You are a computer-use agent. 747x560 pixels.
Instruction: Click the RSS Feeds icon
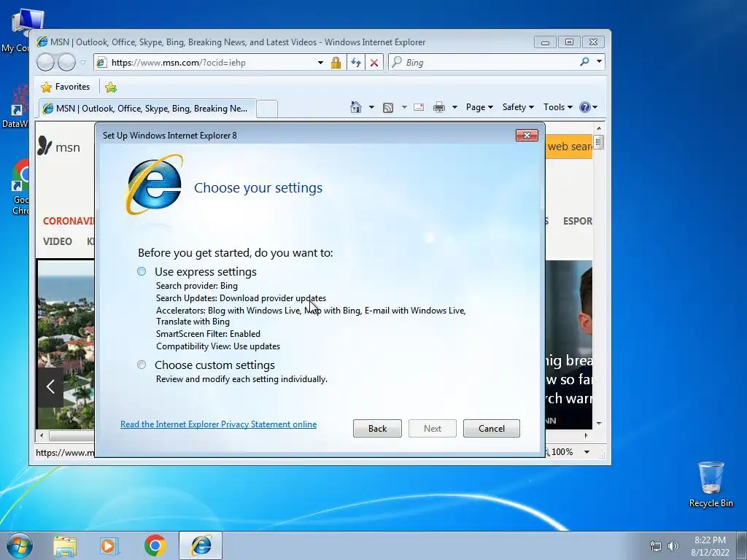click(388, 108)
